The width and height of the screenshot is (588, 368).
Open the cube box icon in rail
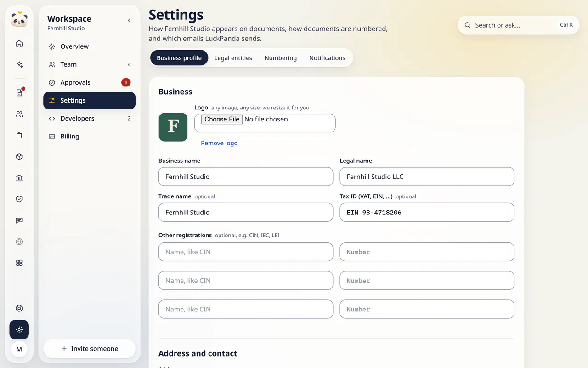[19, 157]
